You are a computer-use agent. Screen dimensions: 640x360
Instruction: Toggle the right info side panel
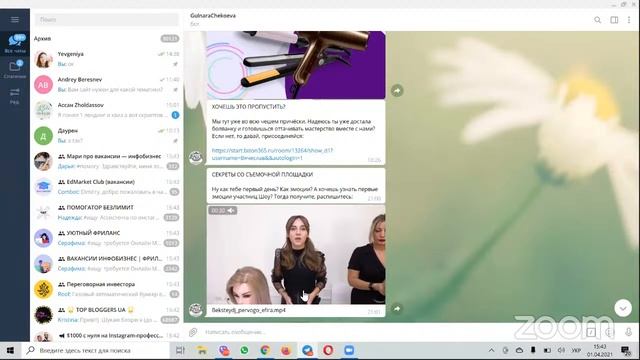coord(614,20)
